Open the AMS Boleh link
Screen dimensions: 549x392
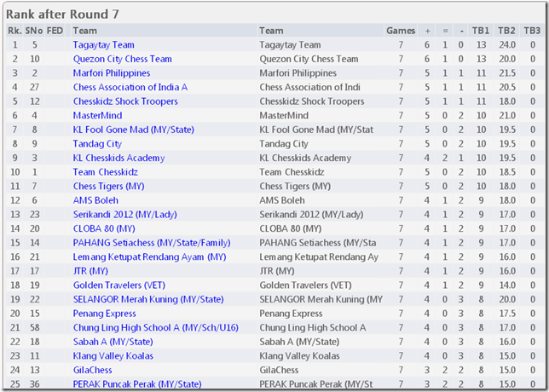95,200
